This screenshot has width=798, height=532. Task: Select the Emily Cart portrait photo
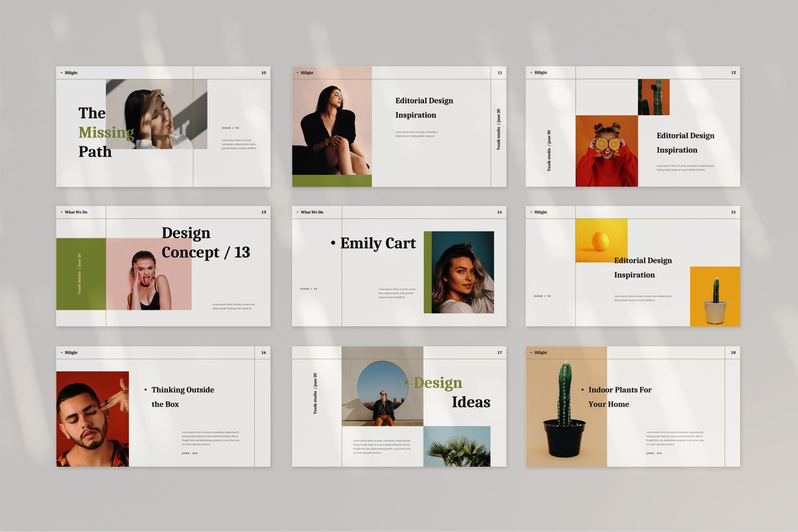click(x=462, y=272)
